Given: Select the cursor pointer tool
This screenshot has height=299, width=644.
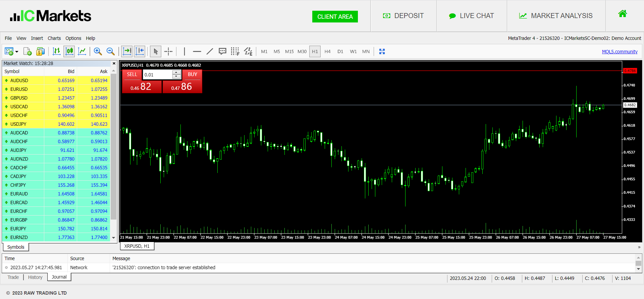Looking at the screenshot, I should click(x=155, y=51).
